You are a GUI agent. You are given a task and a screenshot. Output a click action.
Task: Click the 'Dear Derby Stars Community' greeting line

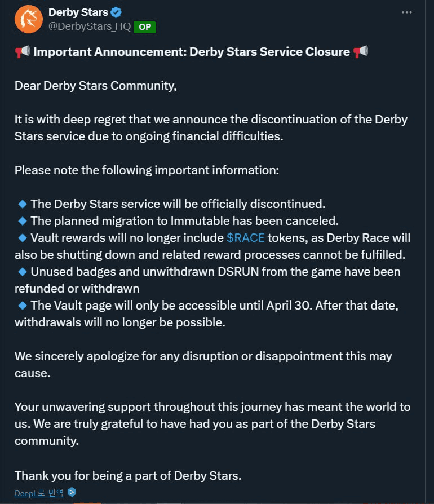click(96, 86)
